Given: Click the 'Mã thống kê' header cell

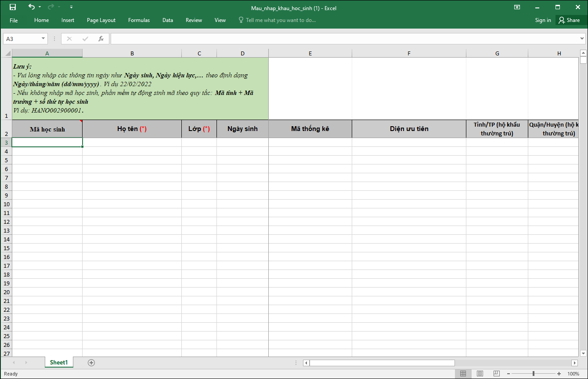Looking at the screenshot, I should click(x=310, y=129).
